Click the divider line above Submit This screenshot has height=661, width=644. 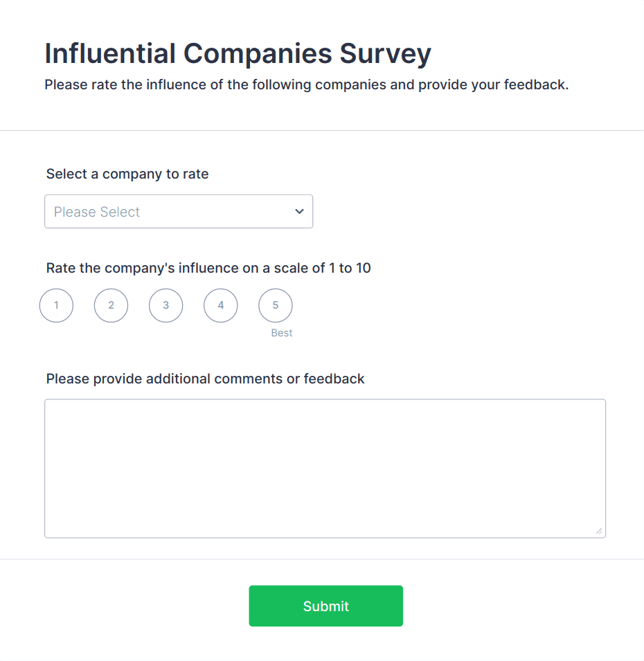[322, 559]
